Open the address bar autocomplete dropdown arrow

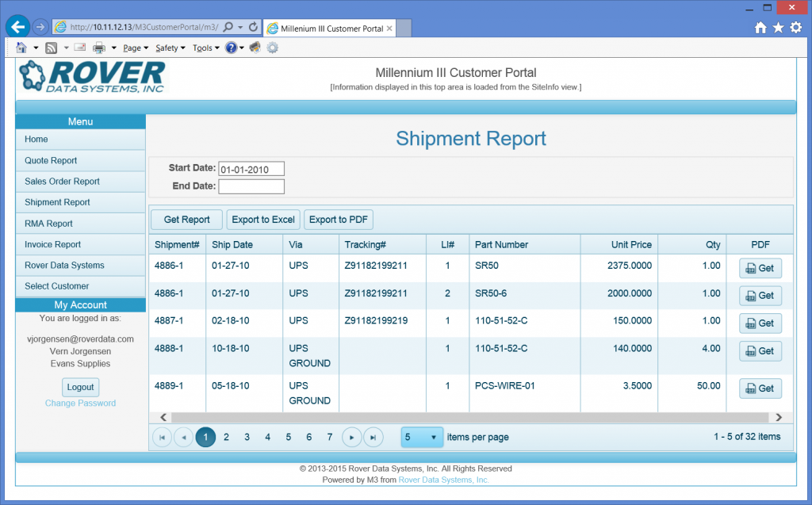tap(241, 28)
